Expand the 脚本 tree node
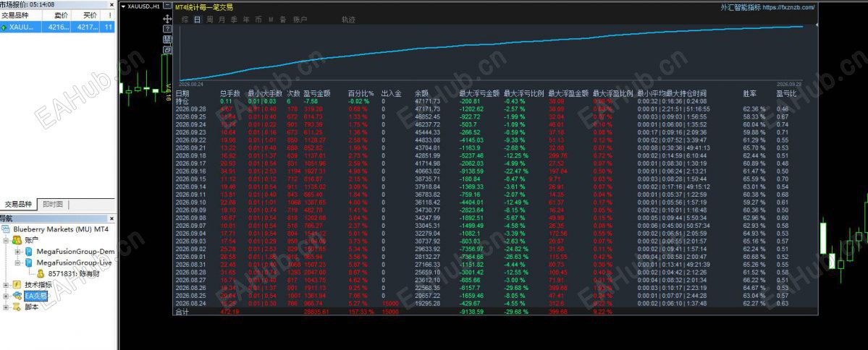868x350 pixels. point(6,307)
